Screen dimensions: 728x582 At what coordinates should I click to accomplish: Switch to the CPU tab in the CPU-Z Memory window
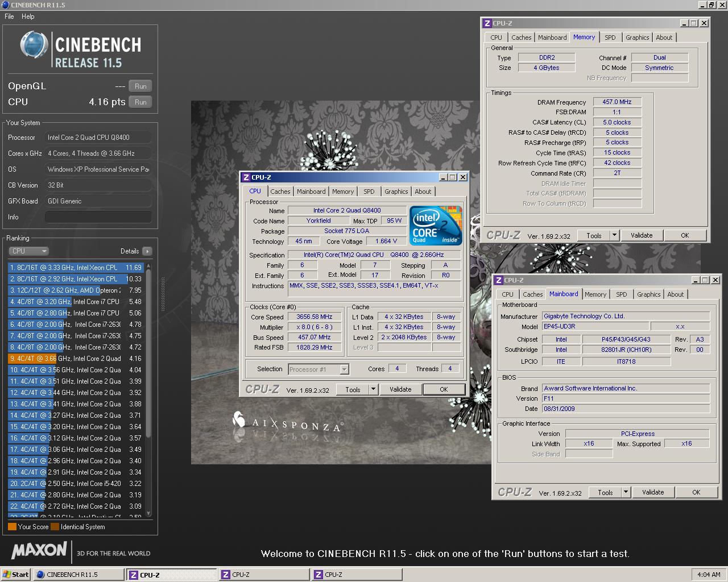[x=497, y=38]
